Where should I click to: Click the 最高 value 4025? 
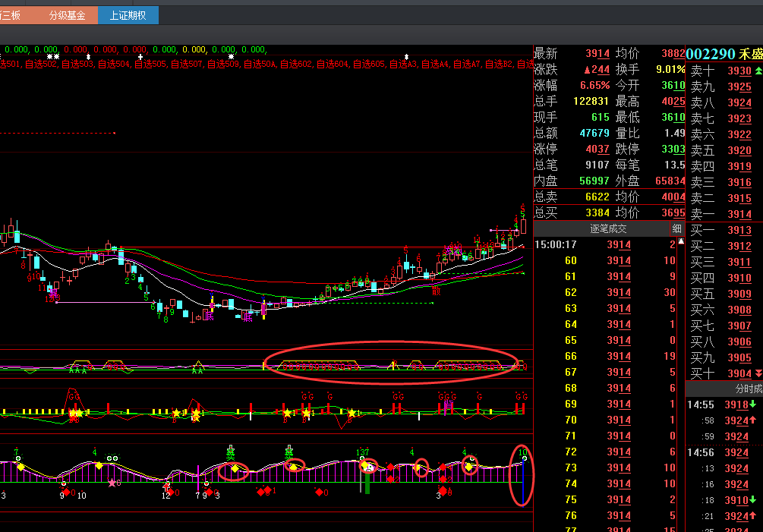click(673, 101)
